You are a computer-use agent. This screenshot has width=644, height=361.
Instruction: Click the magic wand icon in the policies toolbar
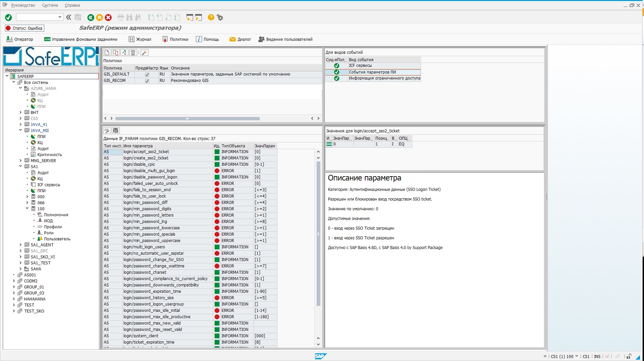click(144, 52)
